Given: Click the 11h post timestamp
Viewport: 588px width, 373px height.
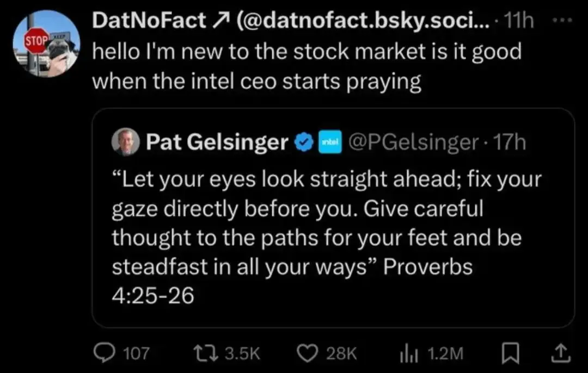Looking at the screenshot, I should pos(519,21).
